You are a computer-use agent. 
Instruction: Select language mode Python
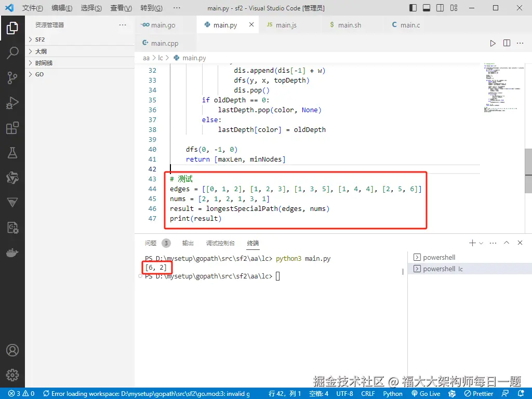(393, 394)
